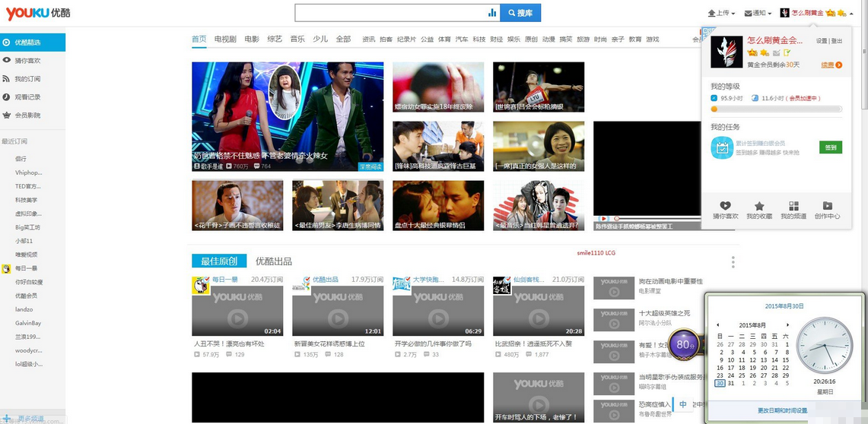Open 优酷会员 subscription in sidebar

(26, 296)
